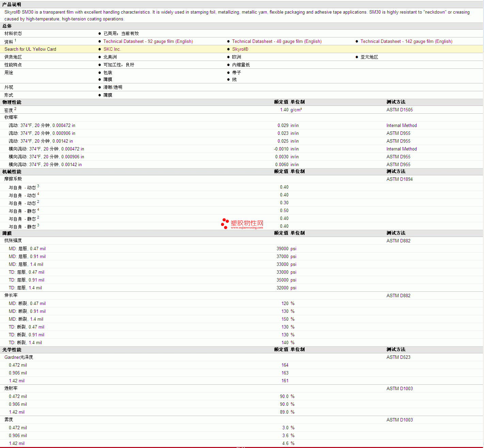
Task: Click the 雾度 row label
Action: coord(9,419)
